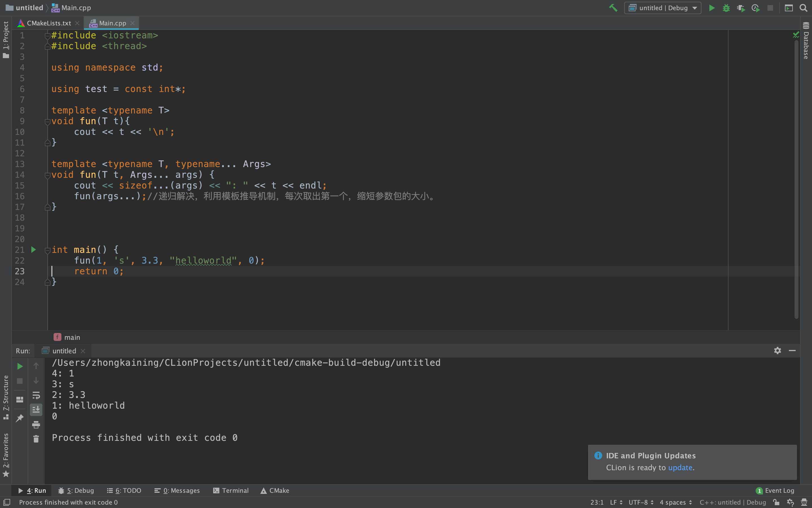Click the Run panel stop icon
The height and width of the screenshot is (508, 812).
pyautogui.click(x=20, y=381)
